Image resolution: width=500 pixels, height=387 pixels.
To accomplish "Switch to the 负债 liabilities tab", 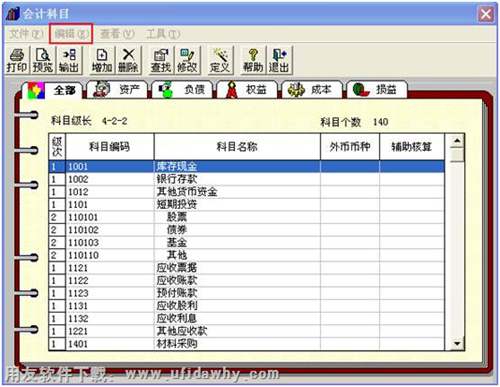I will (182, 89).
